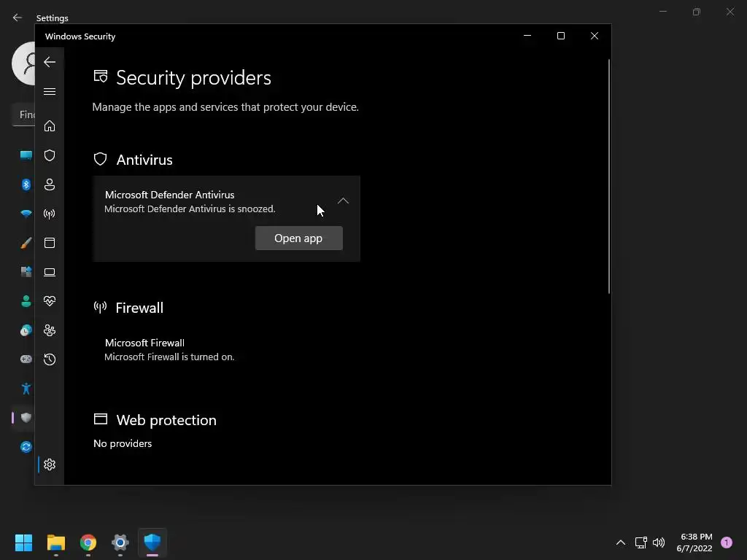Click the No providers text
This screenshot has width=747, height=560.
coord(123,443)
